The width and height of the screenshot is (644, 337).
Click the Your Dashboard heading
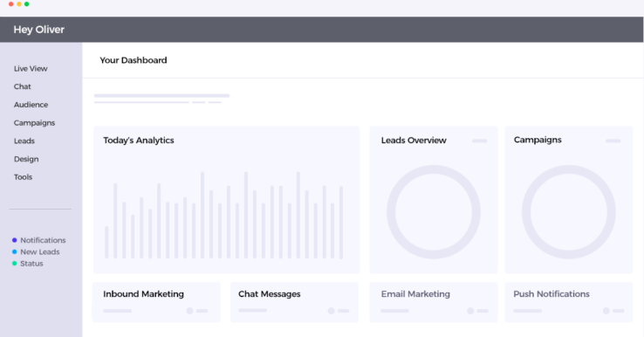[134, 60]
